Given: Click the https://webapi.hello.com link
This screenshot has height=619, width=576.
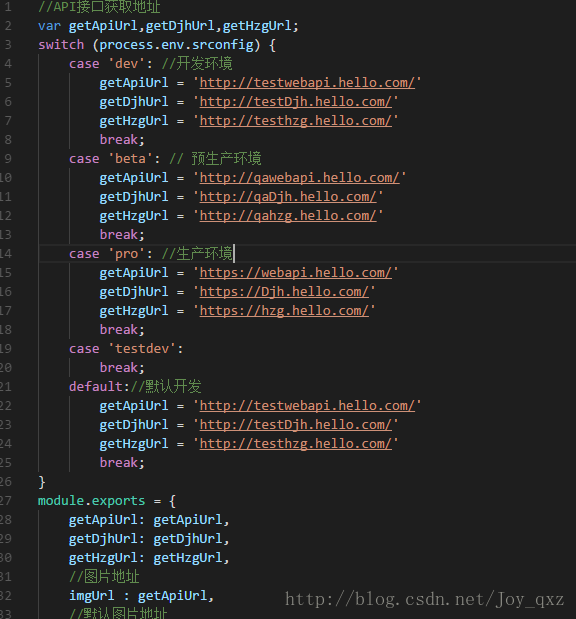Looking at the screenshot, I should click(x=296, y=273).
